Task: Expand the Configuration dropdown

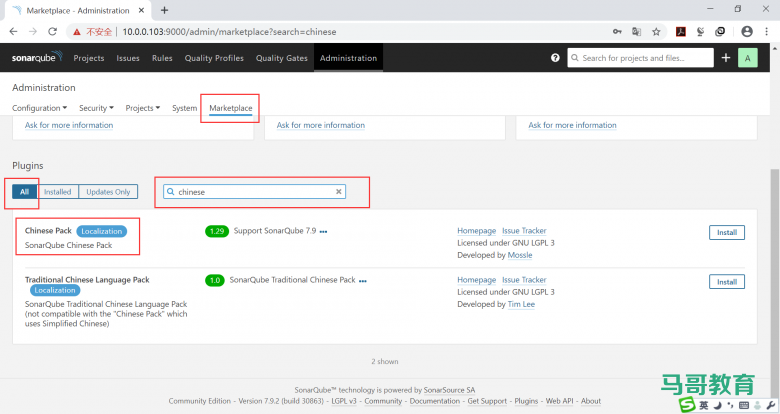Action: pyautogui.click(x=39, y=108)
